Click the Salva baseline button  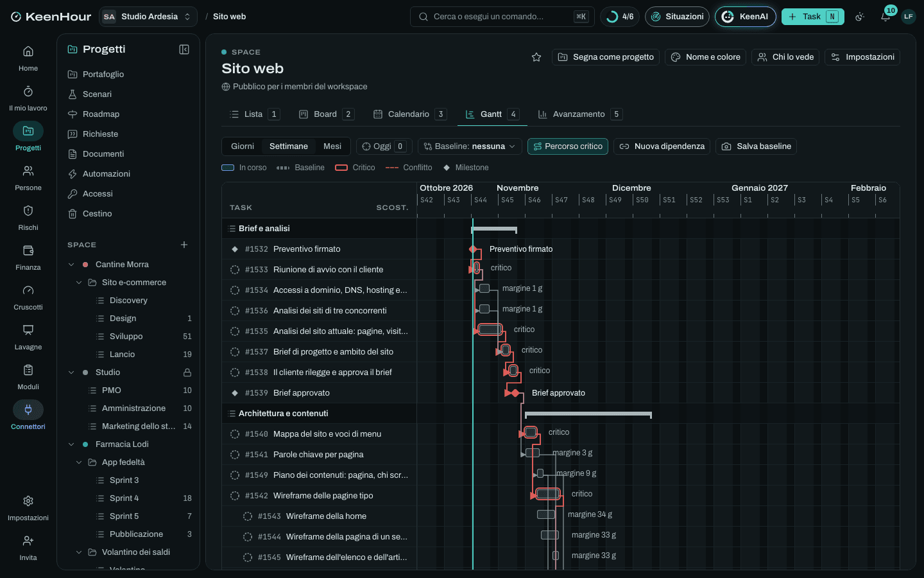tap(756, 146)
